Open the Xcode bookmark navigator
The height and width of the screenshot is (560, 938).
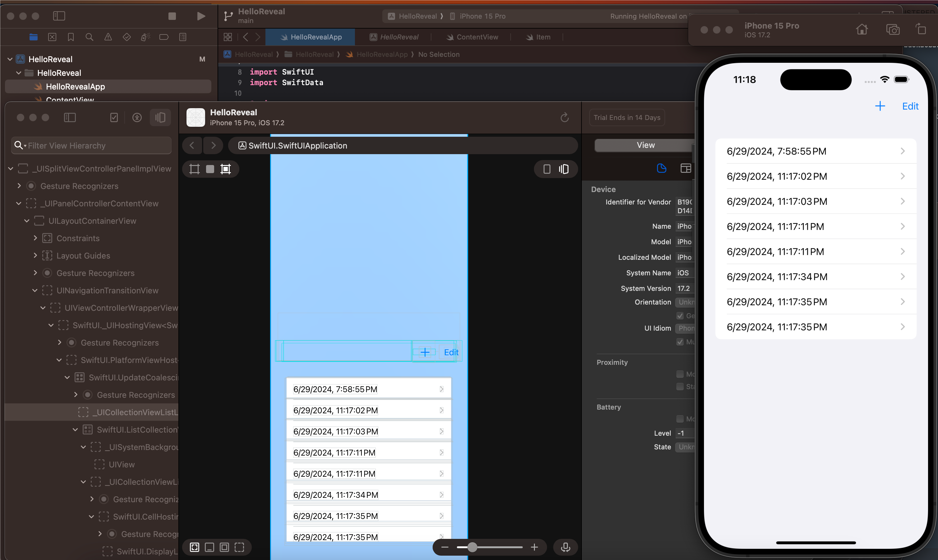(x=71, y=37)
